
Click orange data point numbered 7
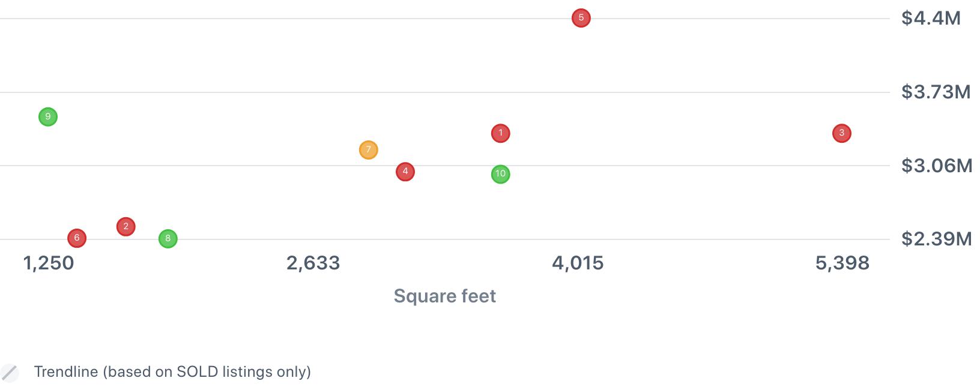pos(369,149)
